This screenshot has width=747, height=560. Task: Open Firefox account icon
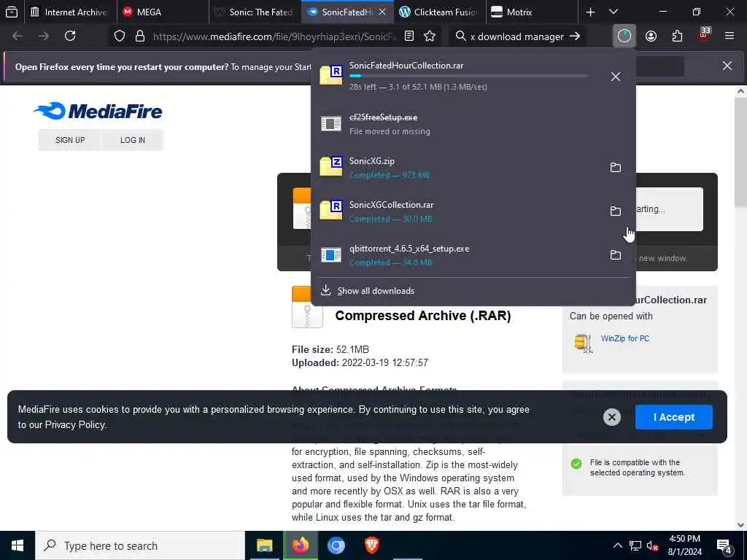coord(651,36)
